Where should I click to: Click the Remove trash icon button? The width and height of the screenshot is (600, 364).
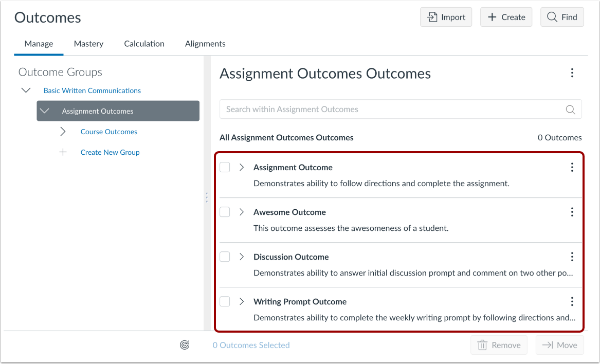(498, 344)
